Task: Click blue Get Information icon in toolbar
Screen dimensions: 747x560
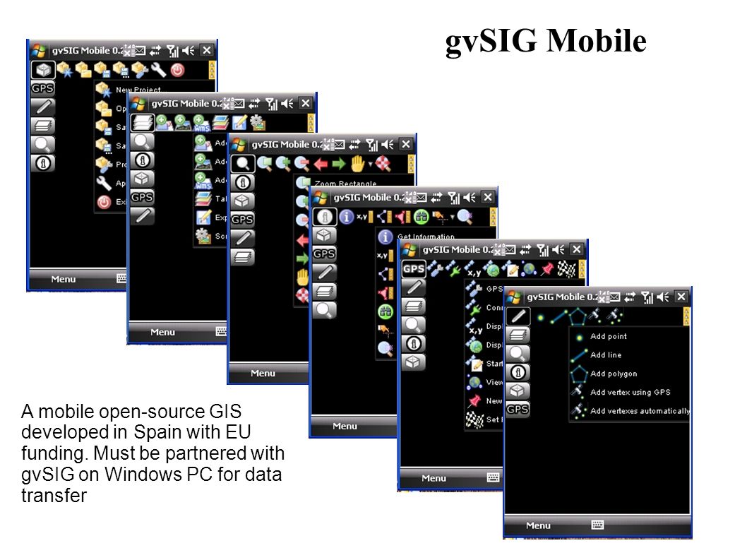Action: tap(347, 217)
